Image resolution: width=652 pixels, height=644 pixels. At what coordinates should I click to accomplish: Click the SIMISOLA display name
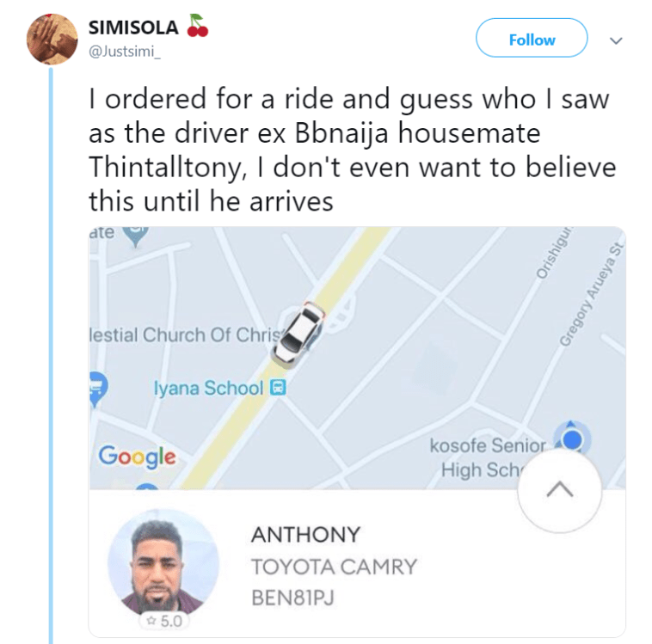point(134,28)
